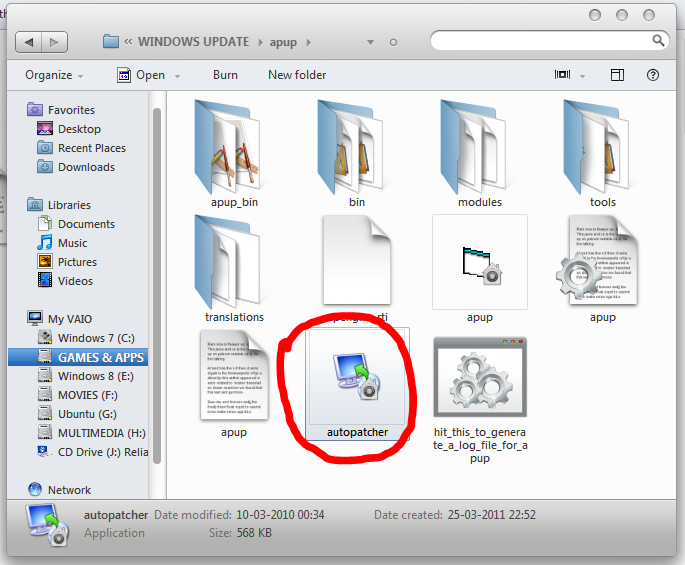The width and height of the screenshot is (685, 565).
Task: Expand the address bar history dropdown
Action: [370, 42]
